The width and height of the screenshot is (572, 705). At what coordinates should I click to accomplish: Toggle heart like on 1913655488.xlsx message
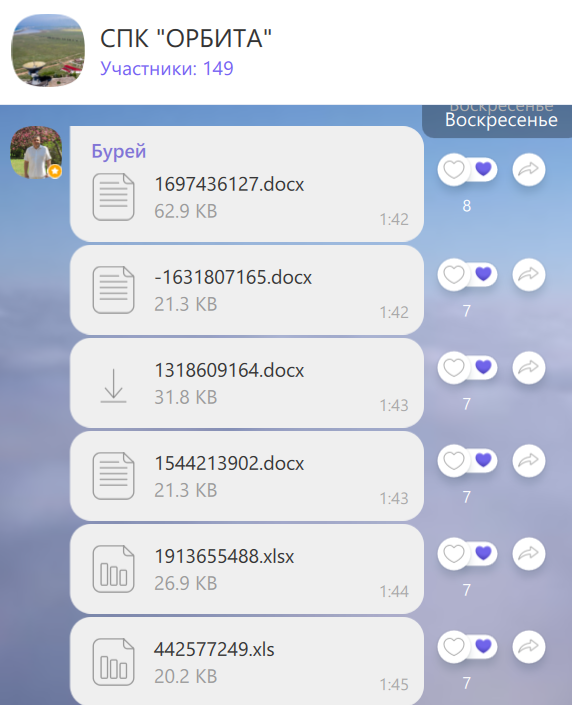tap(454, 554)
